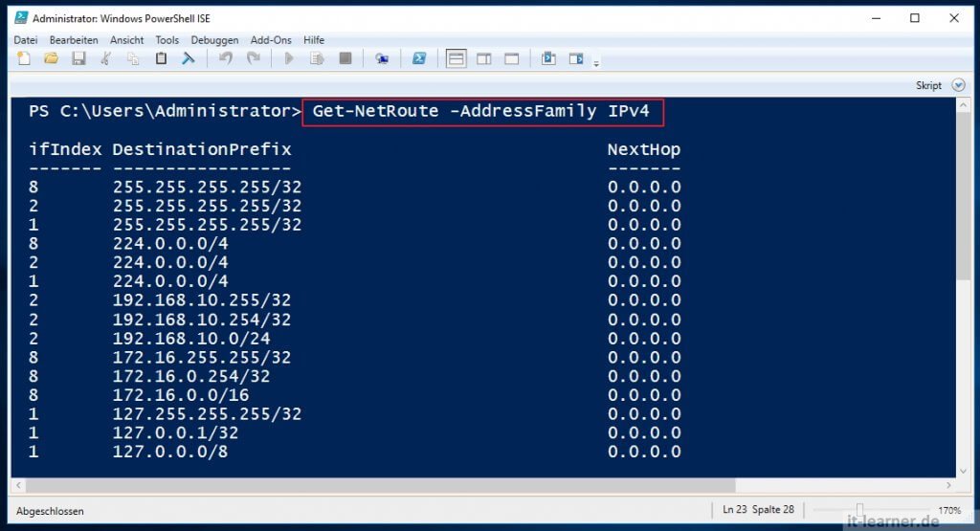Click the vertical scrollbar down arrow
The image size is (980, 531).
pyautogui.click(x=963, y=471)
